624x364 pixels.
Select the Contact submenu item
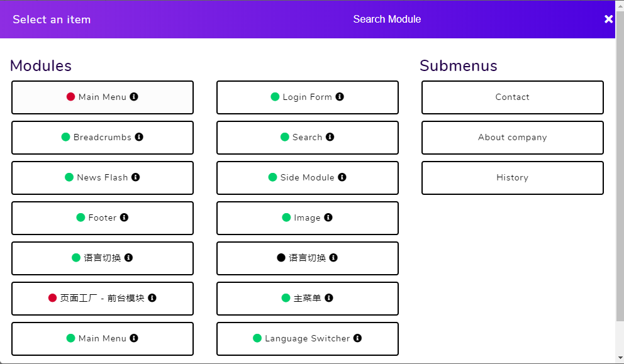pos(512,97)
